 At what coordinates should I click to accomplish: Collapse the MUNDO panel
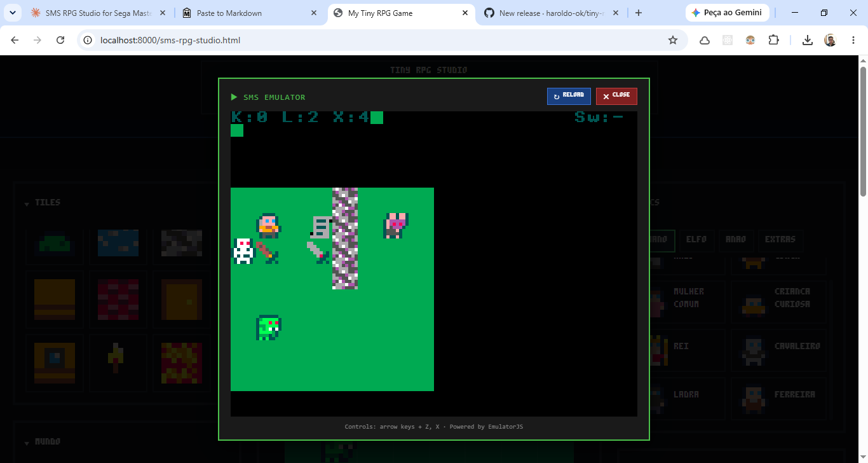click(x=27, y=443)
